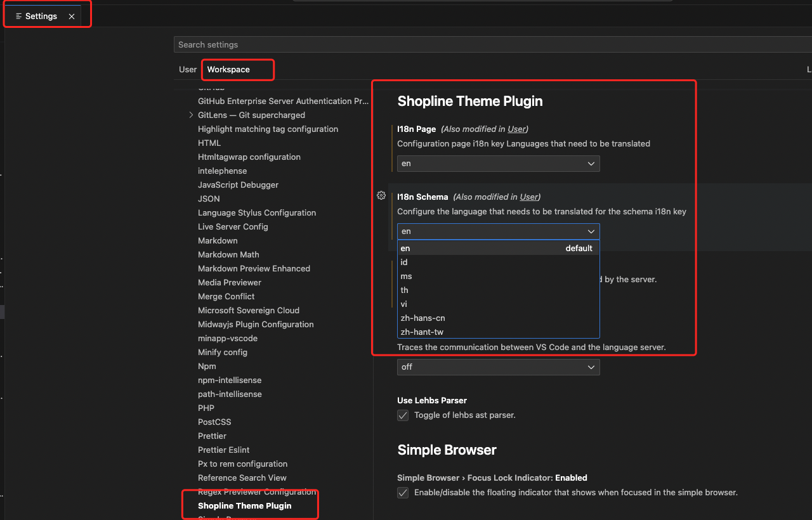Open Regex Previewer Configuration

[x=257, y=491]
